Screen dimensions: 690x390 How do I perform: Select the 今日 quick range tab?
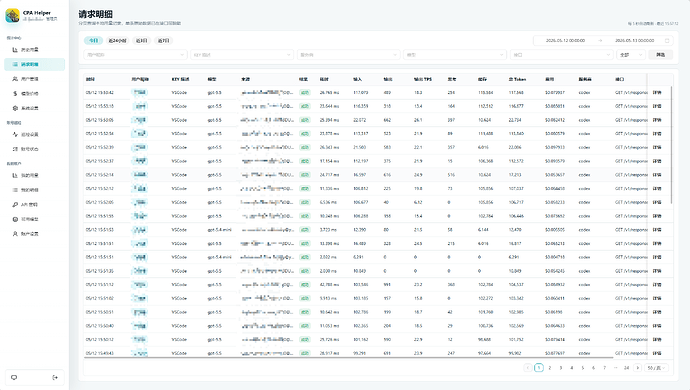coord(93,40)
